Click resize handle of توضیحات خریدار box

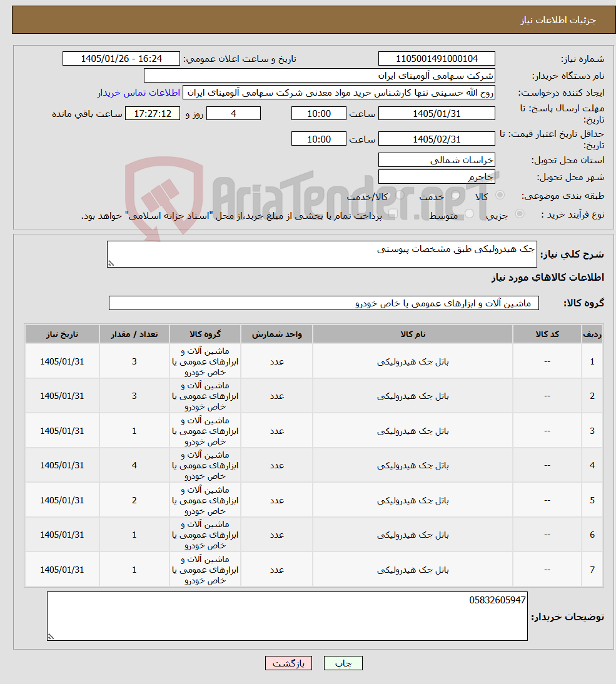coord(51,636)
